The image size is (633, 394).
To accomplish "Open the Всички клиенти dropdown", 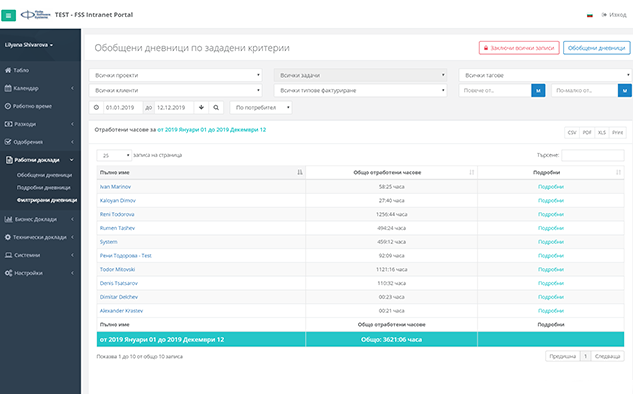I will point(175,90).
